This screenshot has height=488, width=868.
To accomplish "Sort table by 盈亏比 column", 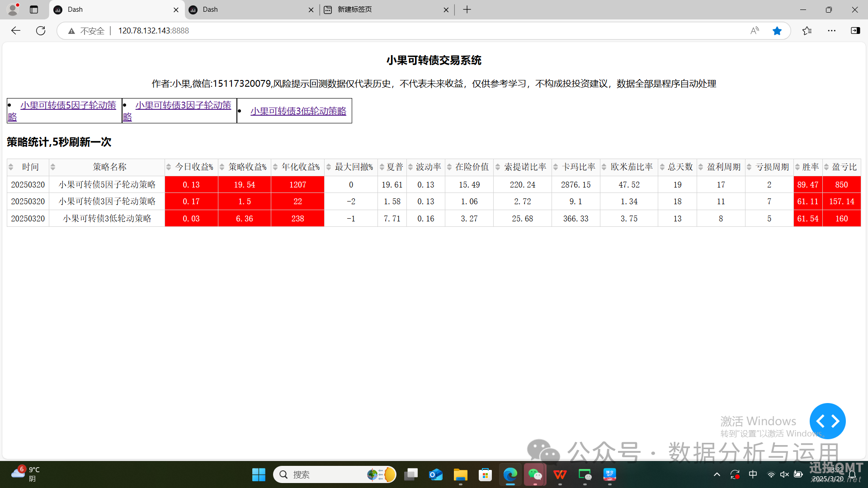I will click(x=826, y=167).
